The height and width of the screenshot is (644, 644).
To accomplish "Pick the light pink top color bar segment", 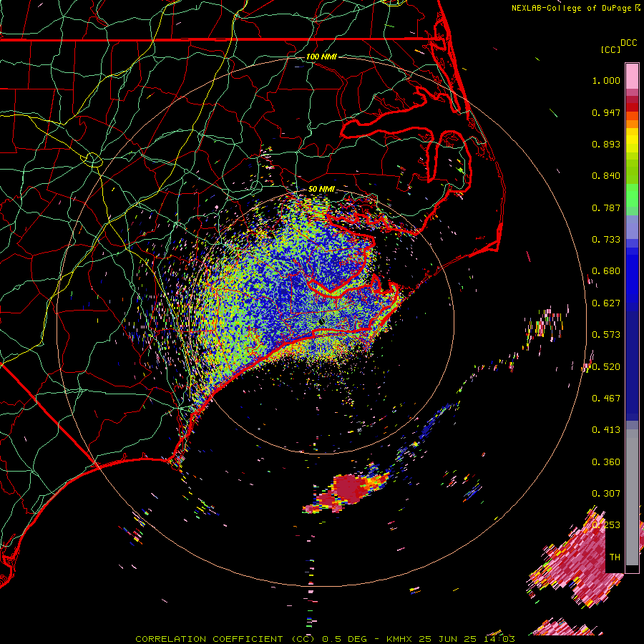I will tap(632, 76).
